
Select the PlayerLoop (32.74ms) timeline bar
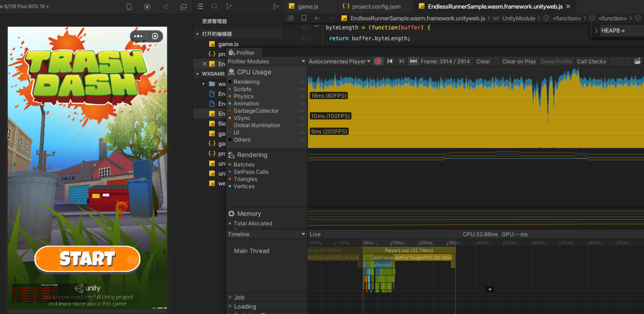(409, 250)
